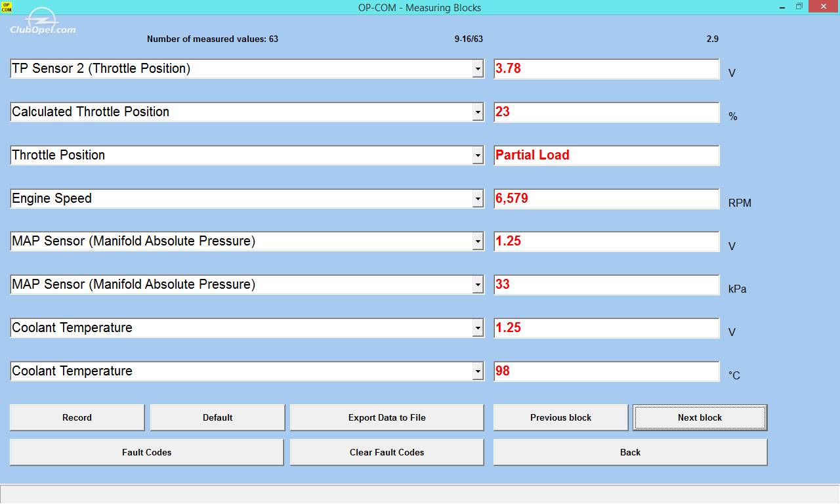The width and height of the screenshot is (840, 504).
Task: Select the Partial Load value field
Action: point(606,156)
